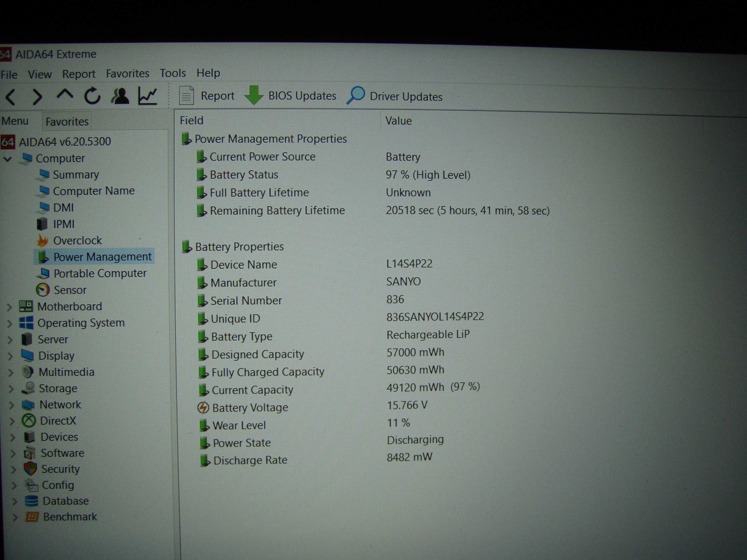The height and width of the screenshot is (560, 747).
Task: Click the Motherboard icon in tree
Action: coord(26,306)
